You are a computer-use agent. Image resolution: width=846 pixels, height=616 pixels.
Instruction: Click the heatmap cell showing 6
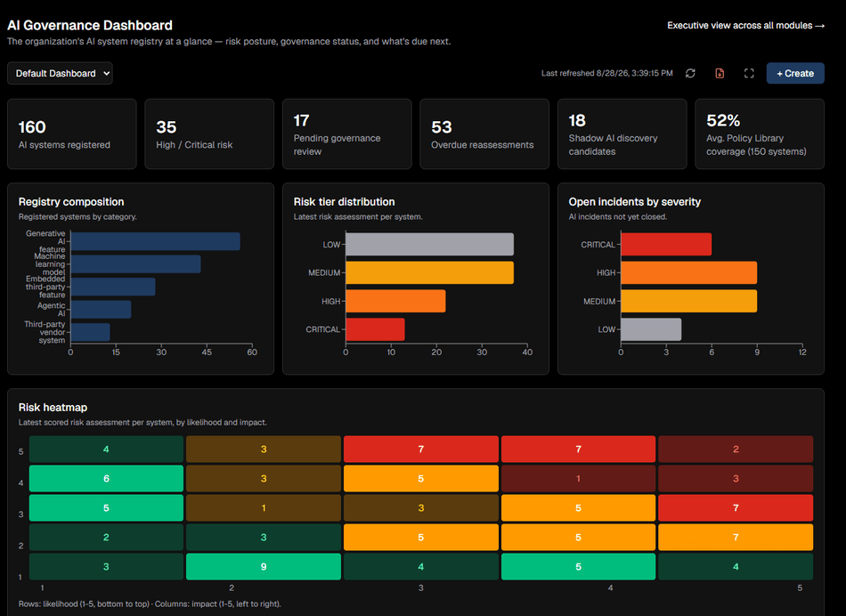pos(106,478)
